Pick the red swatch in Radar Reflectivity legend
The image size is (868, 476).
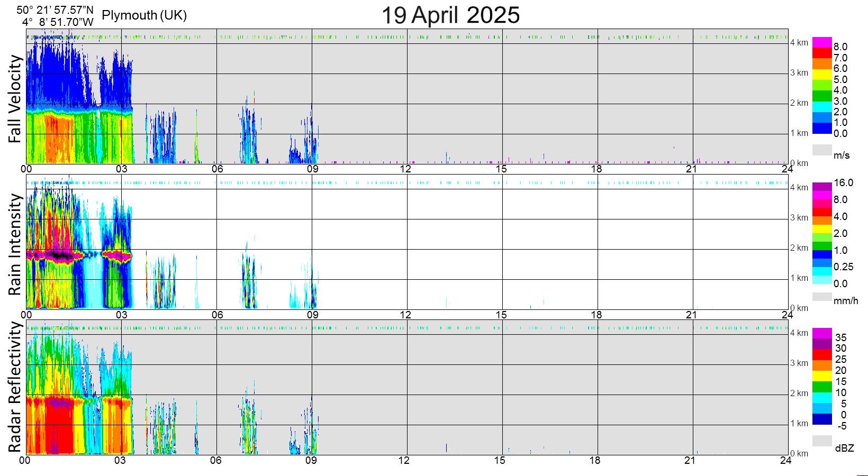point(822,355)
